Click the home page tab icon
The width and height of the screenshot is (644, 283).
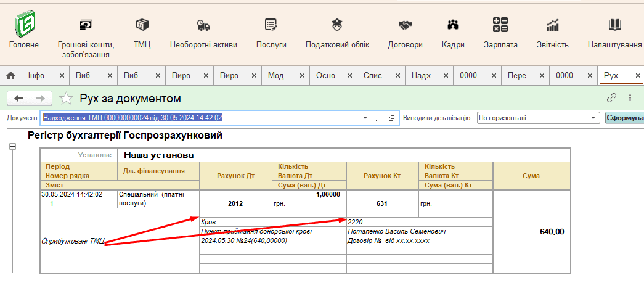click(10, 75)
